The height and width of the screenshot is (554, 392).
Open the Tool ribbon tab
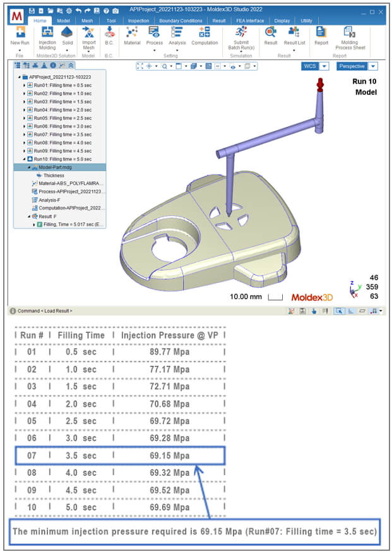111,21
